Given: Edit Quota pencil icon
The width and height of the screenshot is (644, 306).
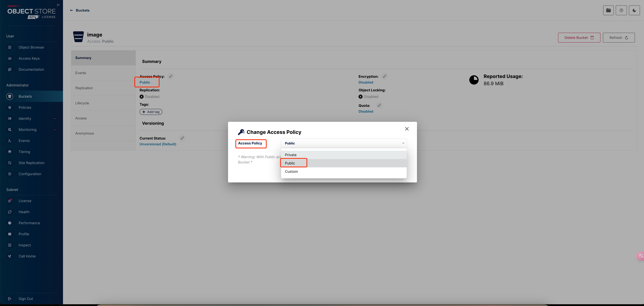Looking at the screenshot, I should [x=379, y=105].
